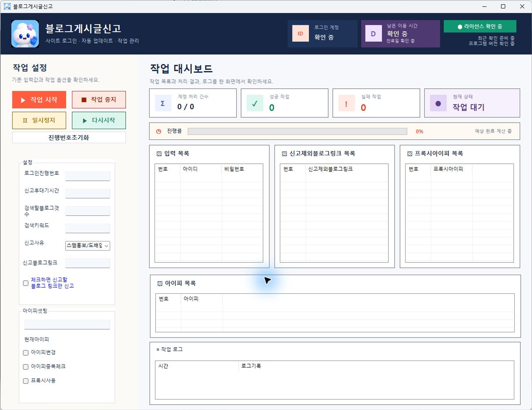The height and width of the screenshot is (410, 532).
Task: Click the exclamation icon in 실패 작업 card
Action: (346, 103)
